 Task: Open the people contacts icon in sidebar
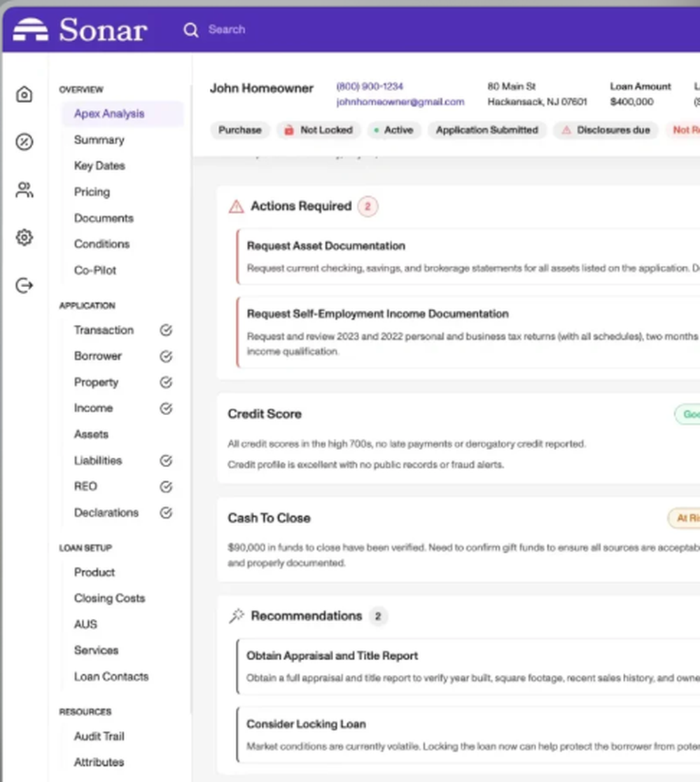tap(24, 190)
